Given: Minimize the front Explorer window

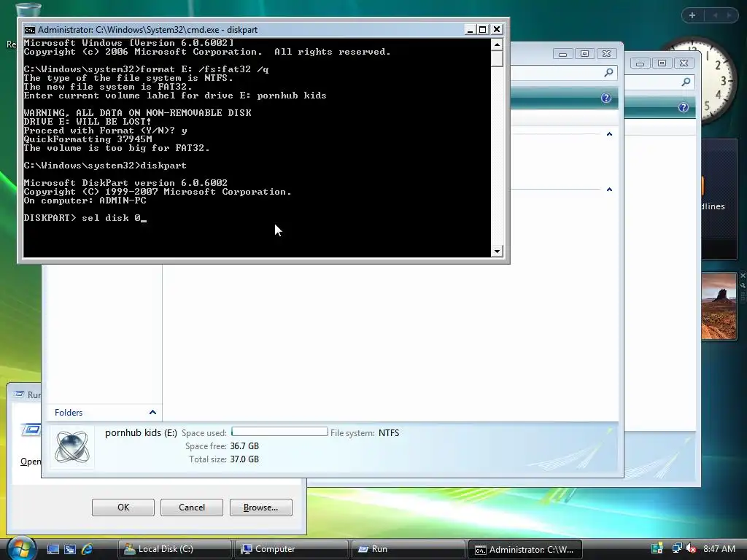Looking at the screenshot, I should pyautogui.click(x=562, y=54).
